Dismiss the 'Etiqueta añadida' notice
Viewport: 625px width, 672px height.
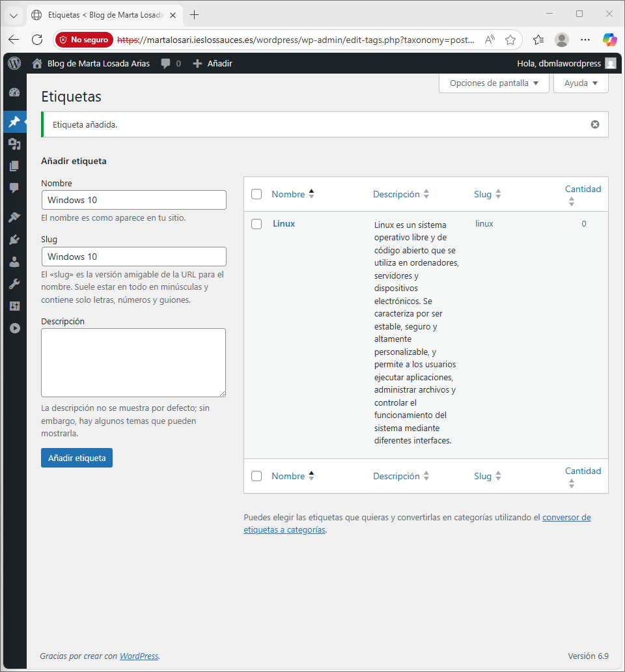tap(594, 124)
